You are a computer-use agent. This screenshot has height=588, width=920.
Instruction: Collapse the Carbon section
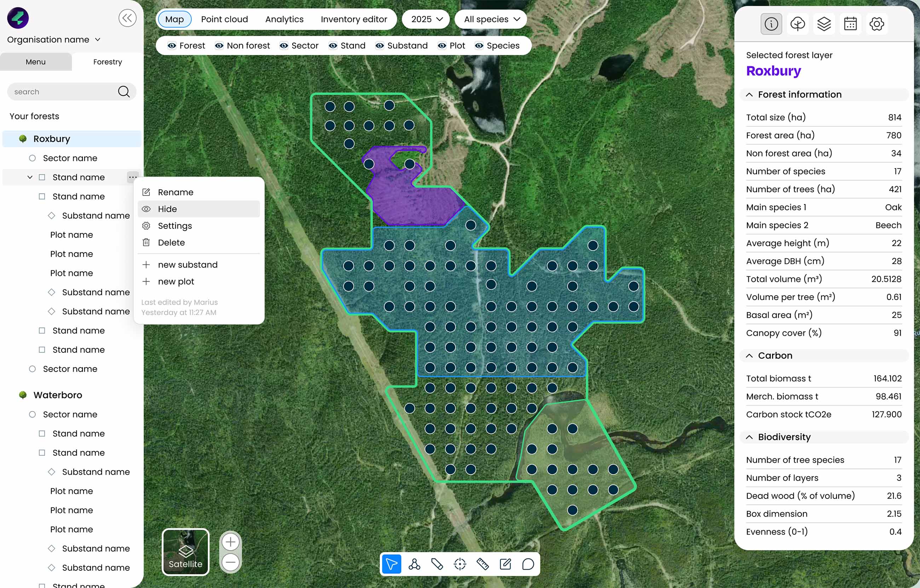pyautogui.click(x=749, y=356)
